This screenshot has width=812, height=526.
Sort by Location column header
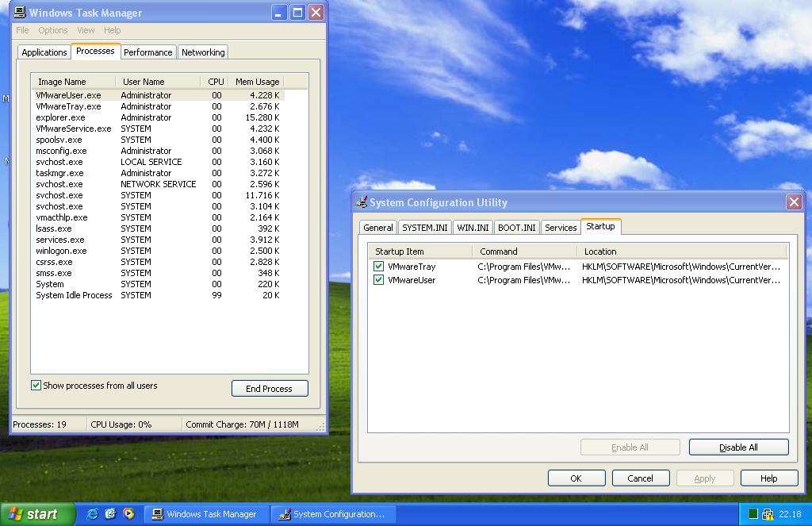tap(682, 251)
